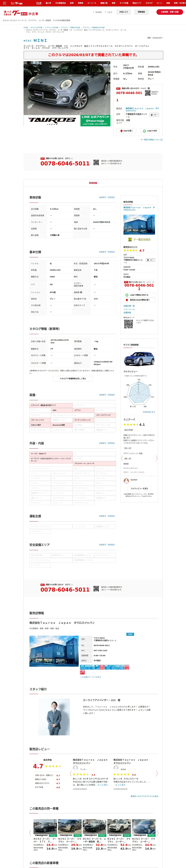Click help icon beside 過給器 label
Screen dimensions: 186x868
81,292
